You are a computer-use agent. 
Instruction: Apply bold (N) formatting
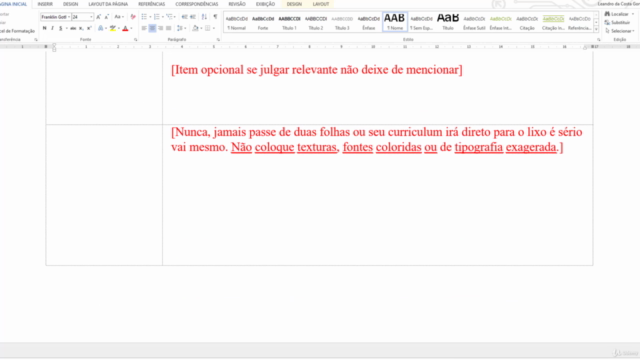(x=44, y=28)
